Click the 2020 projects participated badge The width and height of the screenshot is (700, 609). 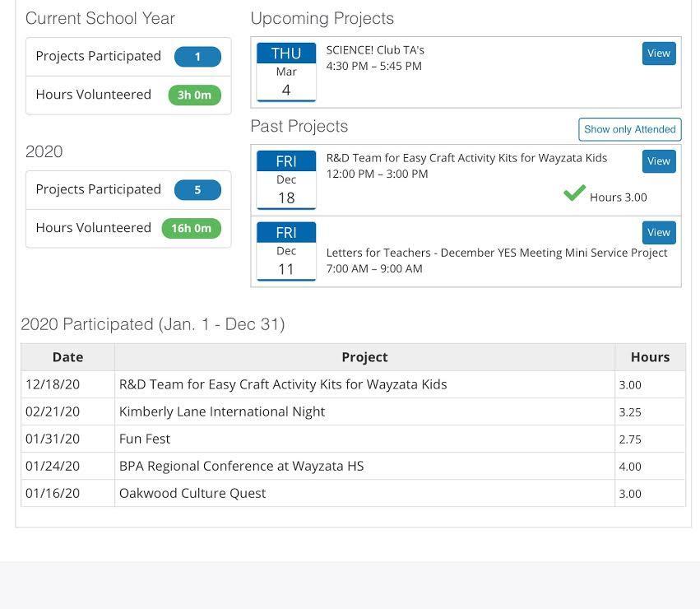coord(197,190)
